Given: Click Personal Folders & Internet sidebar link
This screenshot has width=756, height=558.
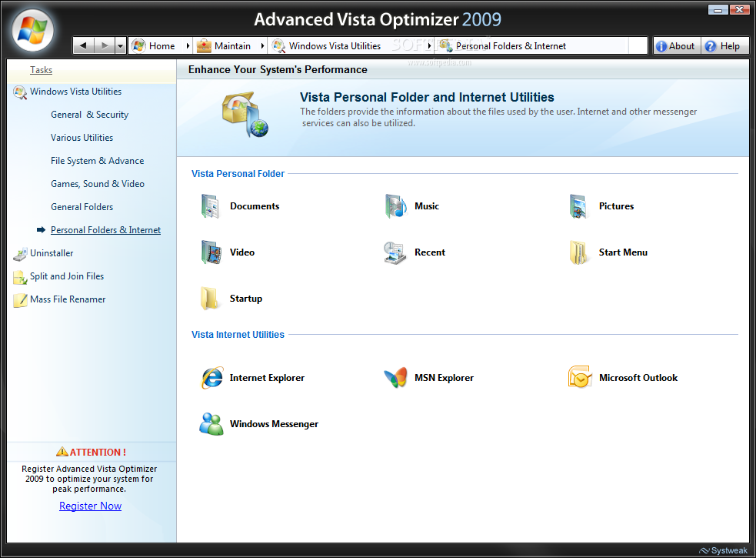Looking at the screenshot, I should (105, 230).
